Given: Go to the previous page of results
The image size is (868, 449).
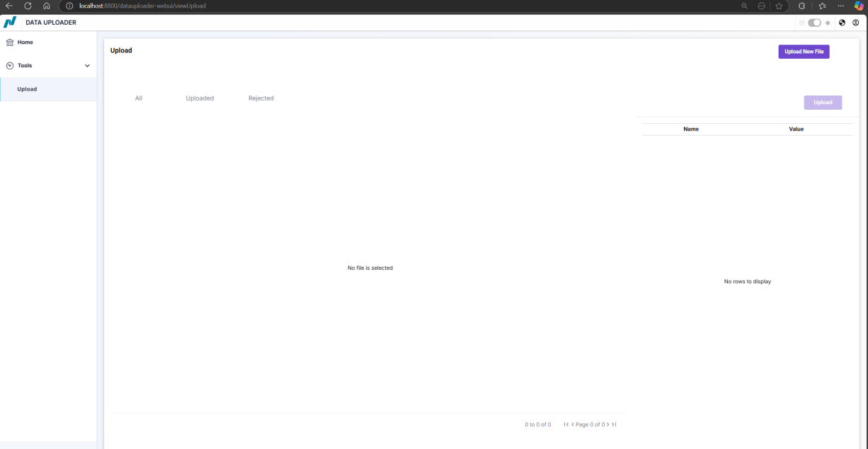Looking at the screenshot, I should click(x=573, y=424).
